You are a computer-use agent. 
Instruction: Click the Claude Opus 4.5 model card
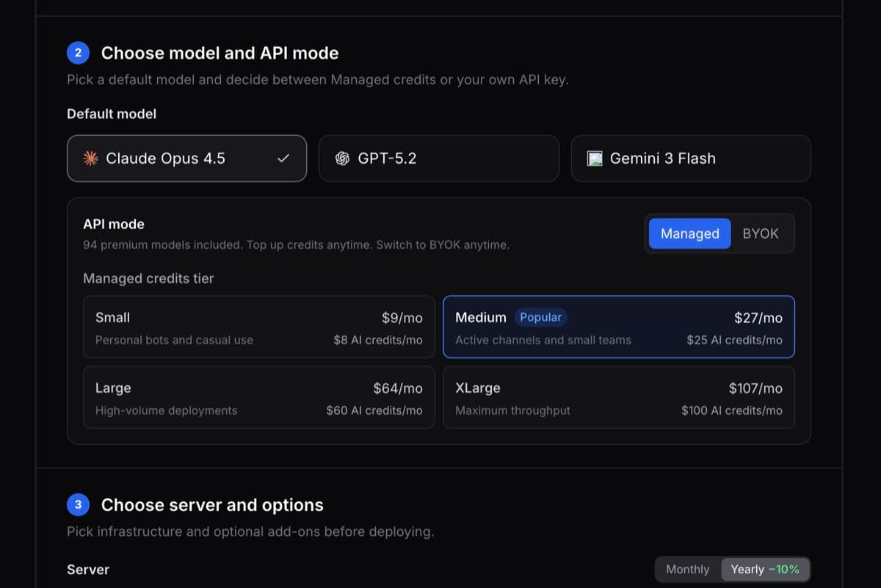pos(186,158)
